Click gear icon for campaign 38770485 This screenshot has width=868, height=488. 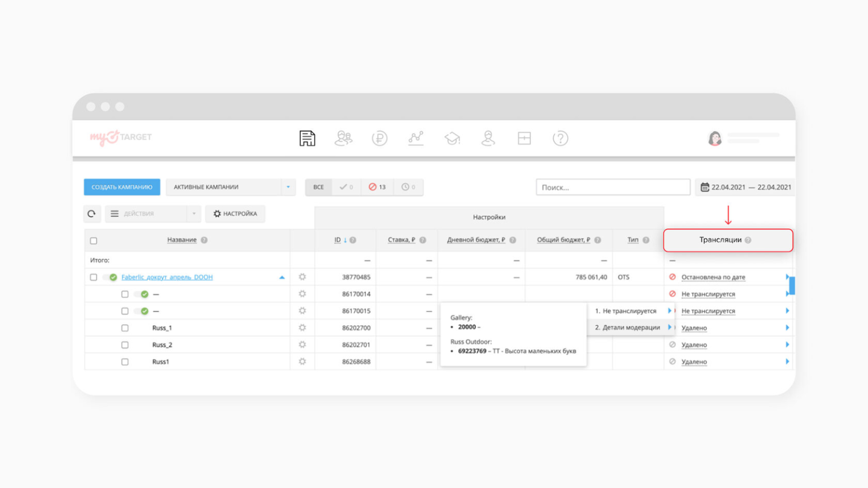click(302, 277)
